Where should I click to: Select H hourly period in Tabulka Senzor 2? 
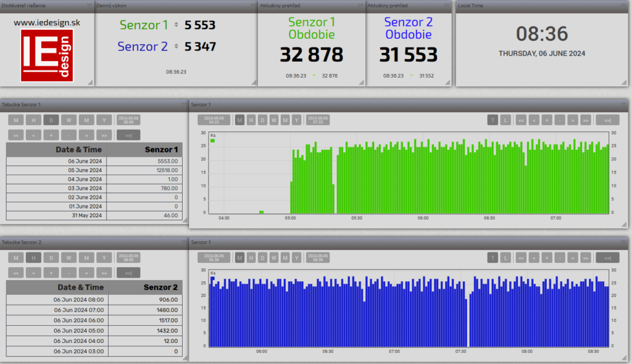point(33,258)
